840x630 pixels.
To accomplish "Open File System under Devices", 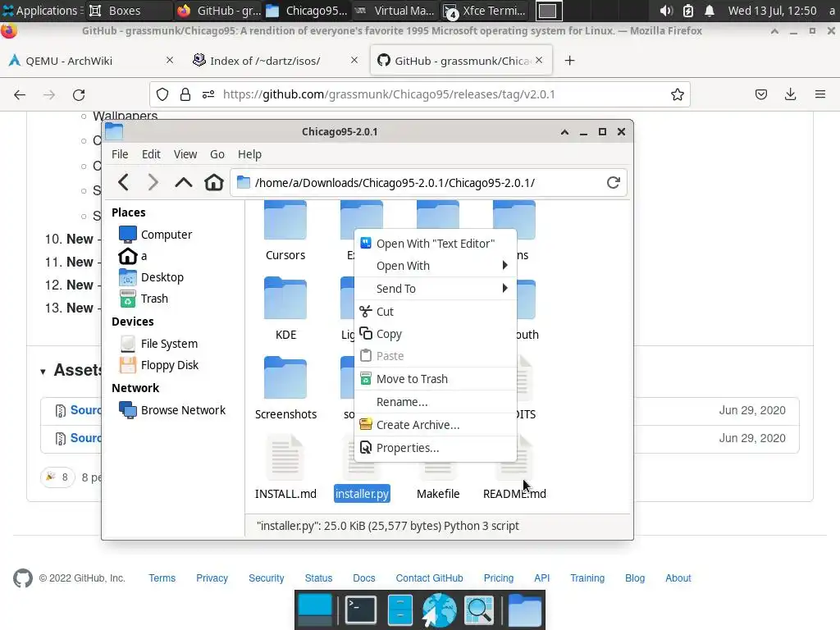I will click(158, 344).
